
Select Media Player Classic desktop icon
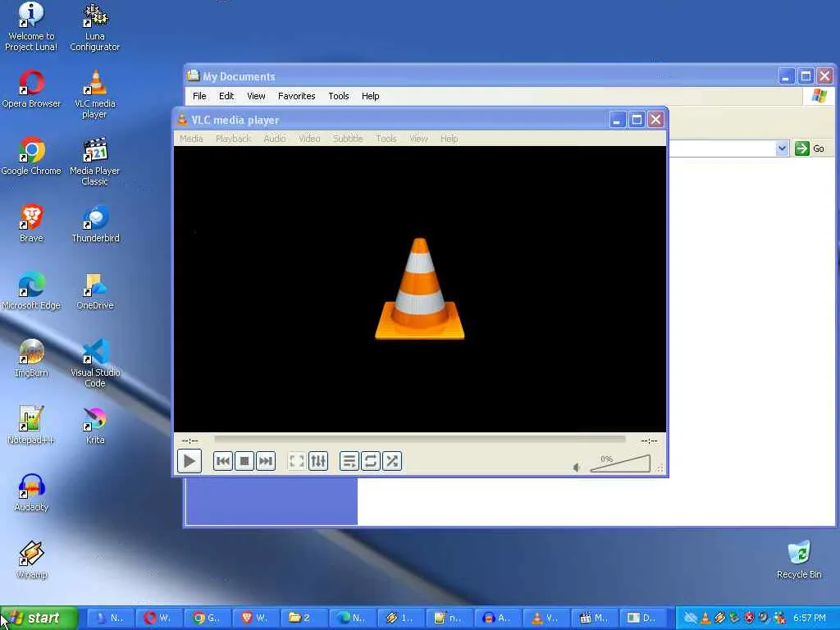(95, 162)
